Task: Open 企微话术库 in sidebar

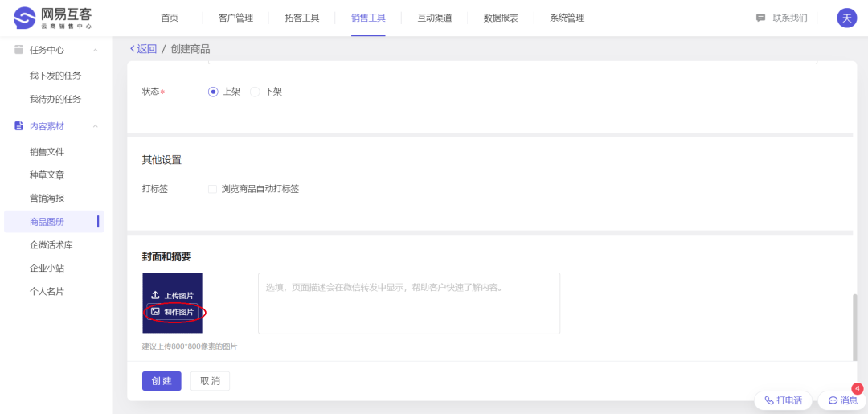Action: coord(51,244)
